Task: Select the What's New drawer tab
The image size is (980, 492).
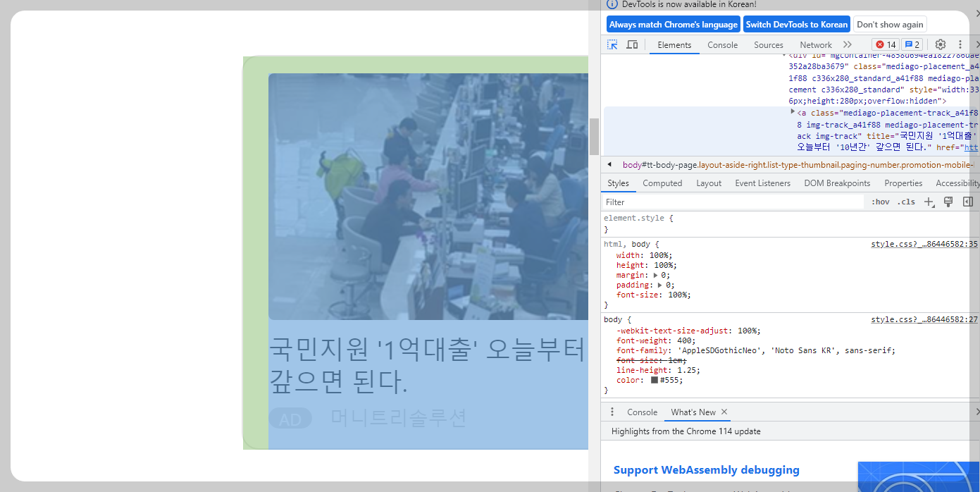Action: (x=693, y=412)
